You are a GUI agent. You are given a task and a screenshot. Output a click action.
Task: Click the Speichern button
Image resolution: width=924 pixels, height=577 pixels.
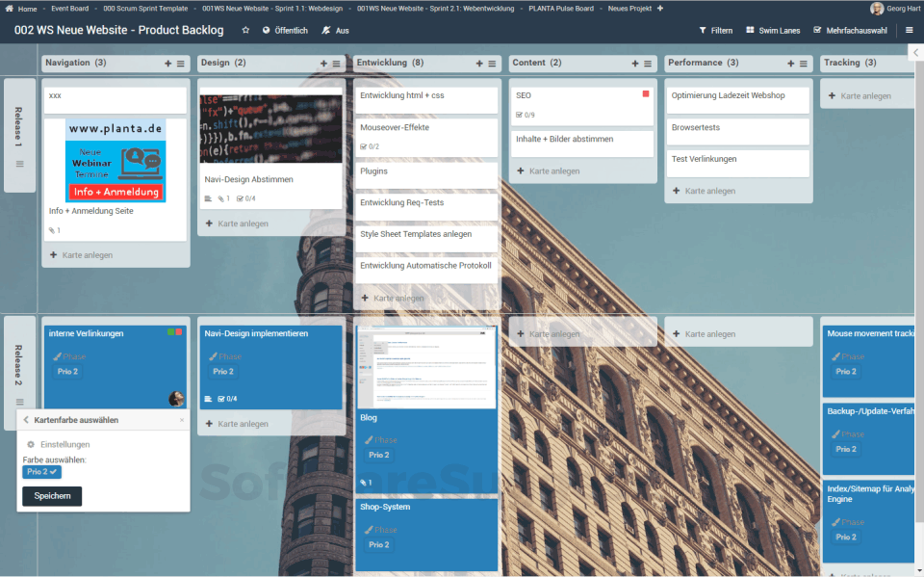[52, 496]
